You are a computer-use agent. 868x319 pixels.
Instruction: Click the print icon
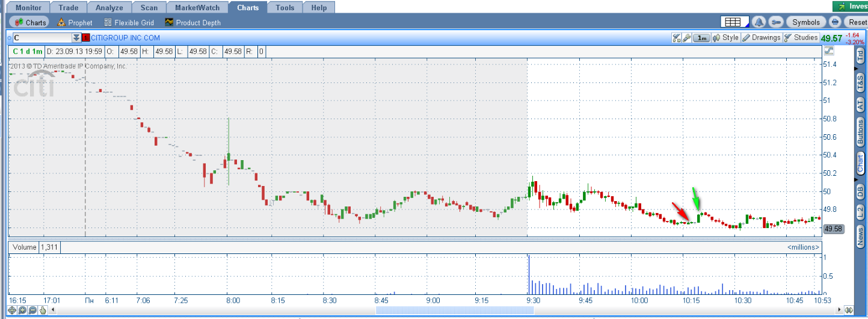[x=835, y=22]
